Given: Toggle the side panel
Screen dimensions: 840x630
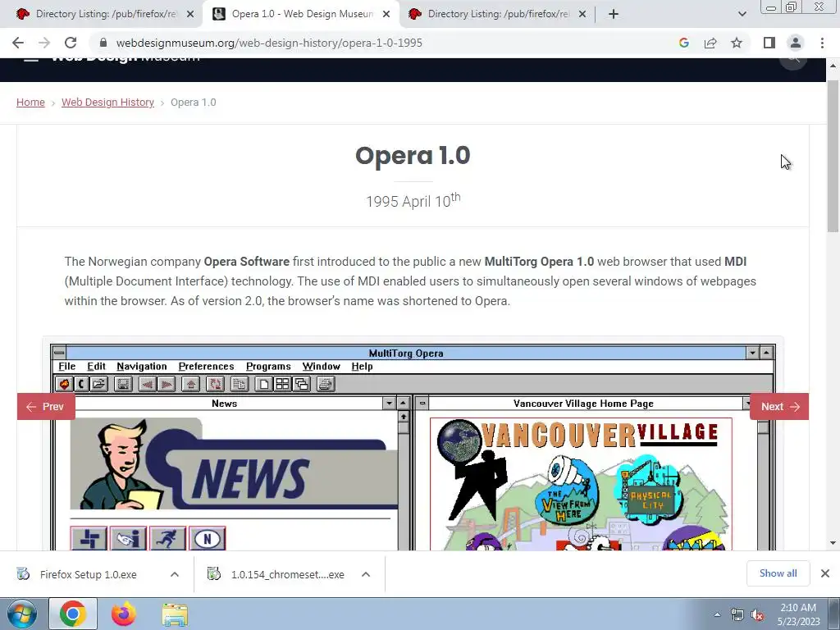Looking at the screenshot, I should pyautogui.click(x=769, y=43).
